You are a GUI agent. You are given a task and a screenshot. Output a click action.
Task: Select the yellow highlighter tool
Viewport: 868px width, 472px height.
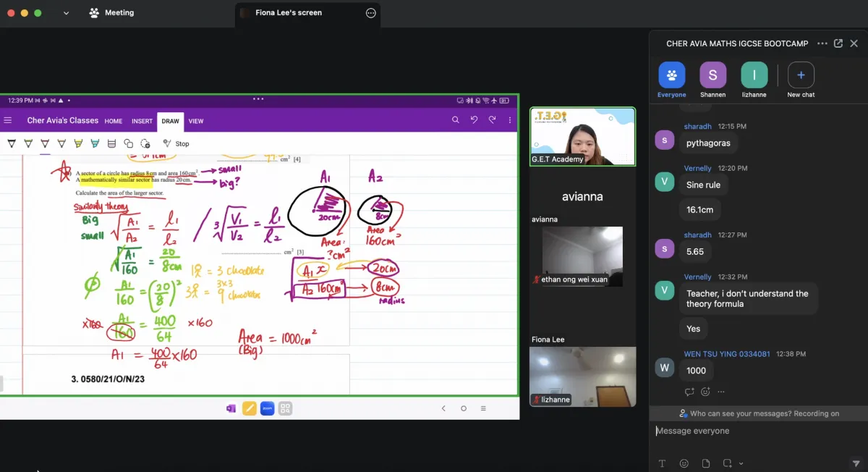(78, 143)
